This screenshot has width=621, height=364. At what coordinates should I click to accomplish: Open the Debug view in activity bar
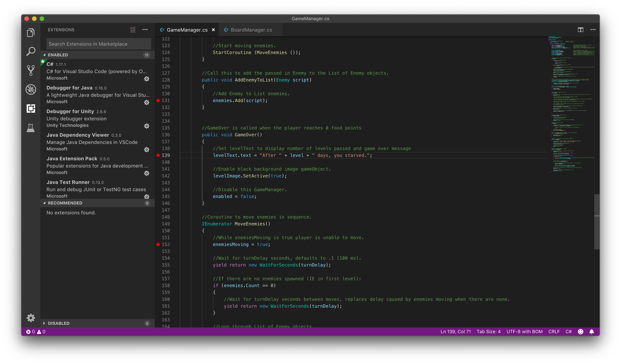click(x=31, y=89)
